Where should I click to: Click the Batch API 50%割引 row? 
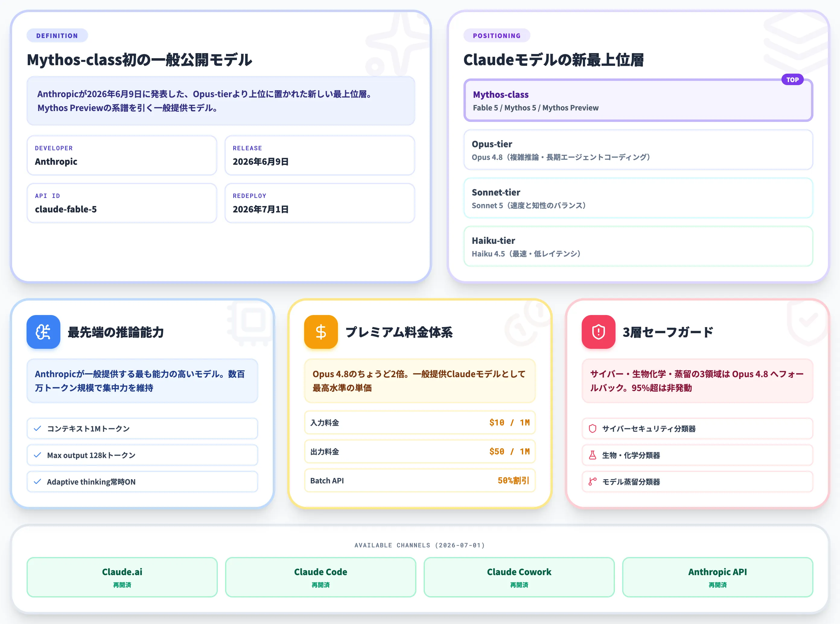pyautogui.click(x=420, y=480)
